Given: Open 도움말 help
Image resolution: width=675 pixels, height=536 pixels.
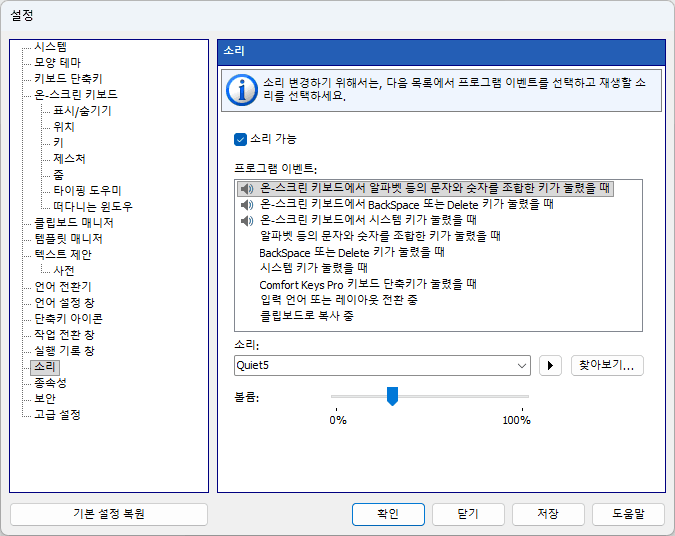Looking at the screenshot, I should click(628, 514).
